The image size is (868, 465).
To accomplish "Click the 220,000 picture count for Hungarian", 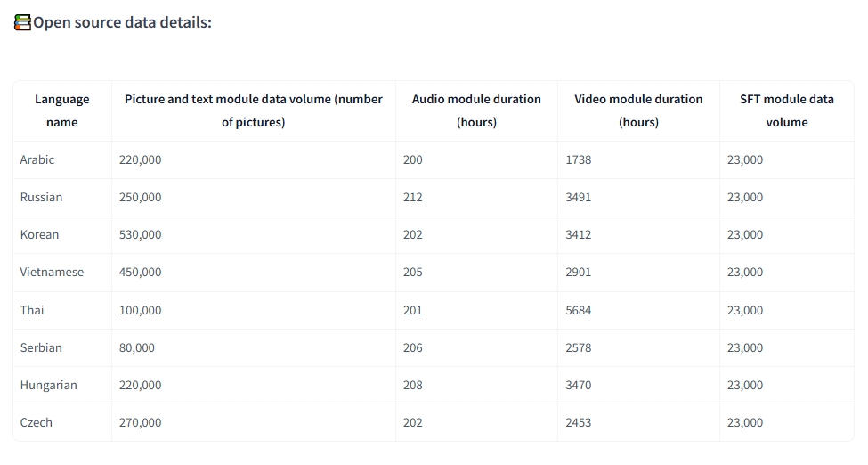I will pos(140,385).
